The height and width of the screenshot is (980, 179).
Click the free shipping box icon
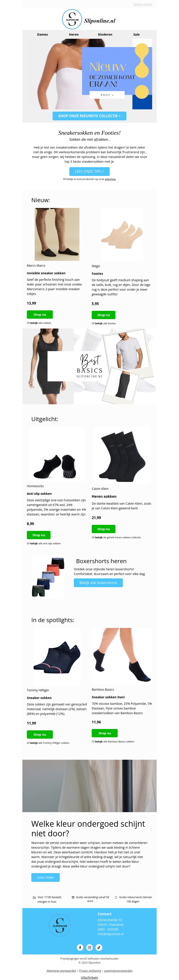click(x=73, y=897)
